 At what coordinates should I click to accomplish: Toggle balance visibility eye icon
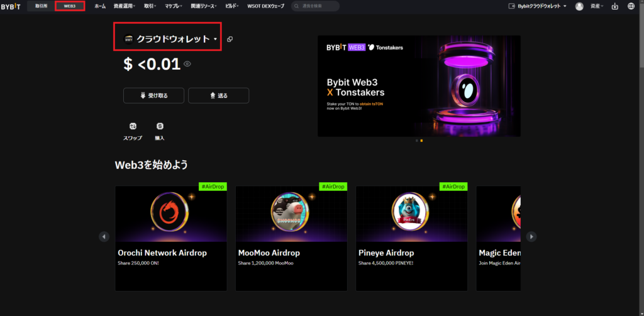pos(187,63)
